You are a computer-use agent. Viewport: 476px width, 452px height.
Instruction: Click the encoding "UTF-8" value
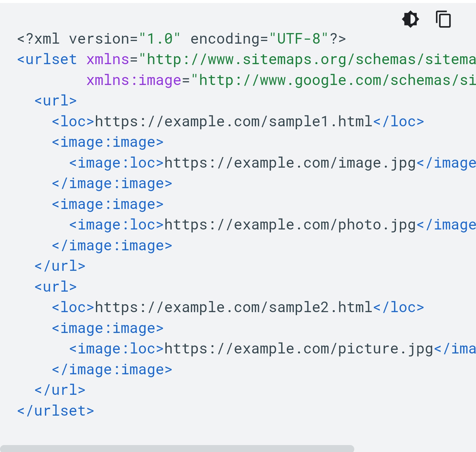(299, 39)
